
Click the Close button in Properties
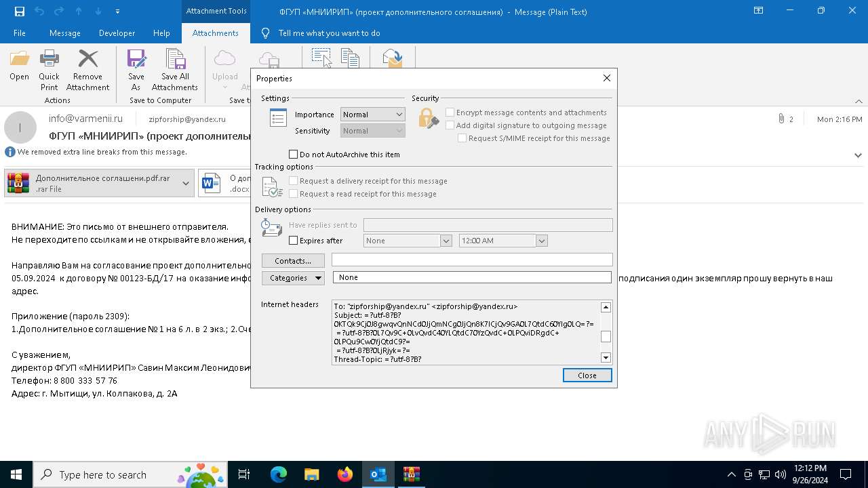tap(587, 375)
